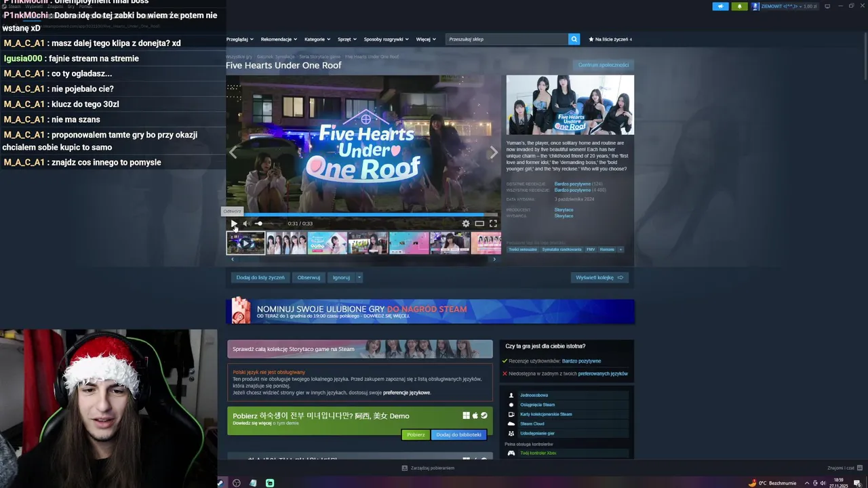Select the third media thumbnail in the strip
Screen dimensions: 868x488
(328, 243)
